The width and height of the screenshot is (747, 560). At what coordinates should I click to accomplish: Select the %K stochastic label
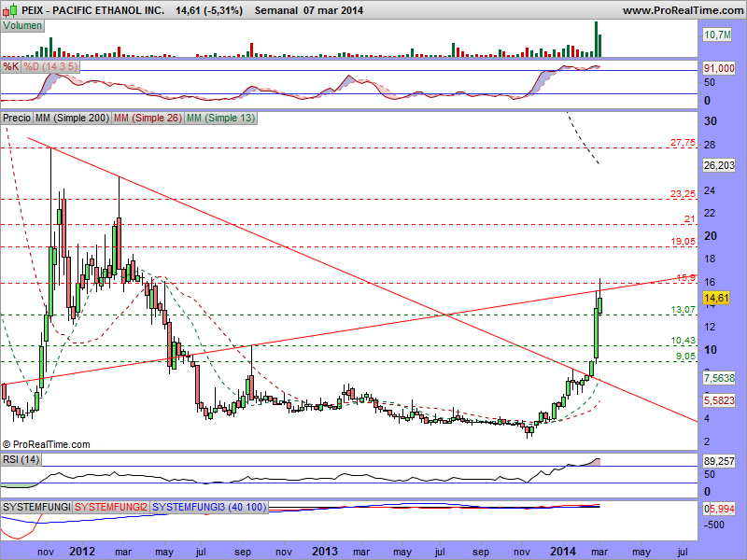[x=11, y=66]
